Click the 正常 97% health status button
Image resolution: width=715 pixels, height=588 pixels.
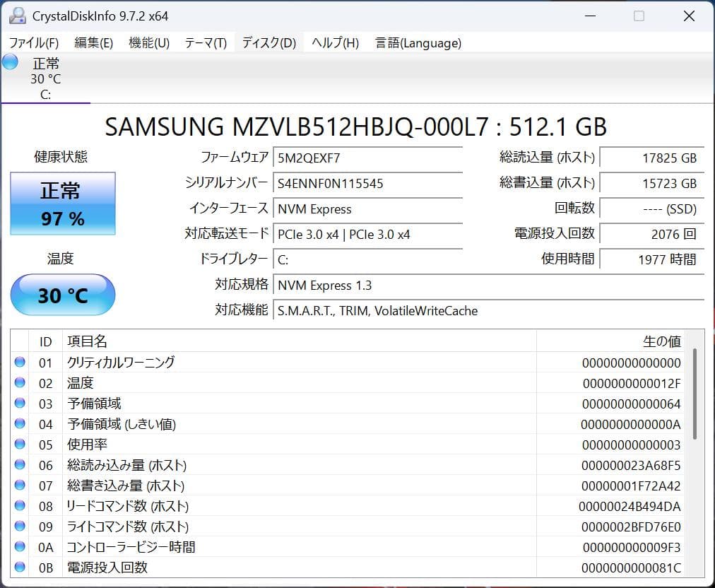click(x=62, y=204)
